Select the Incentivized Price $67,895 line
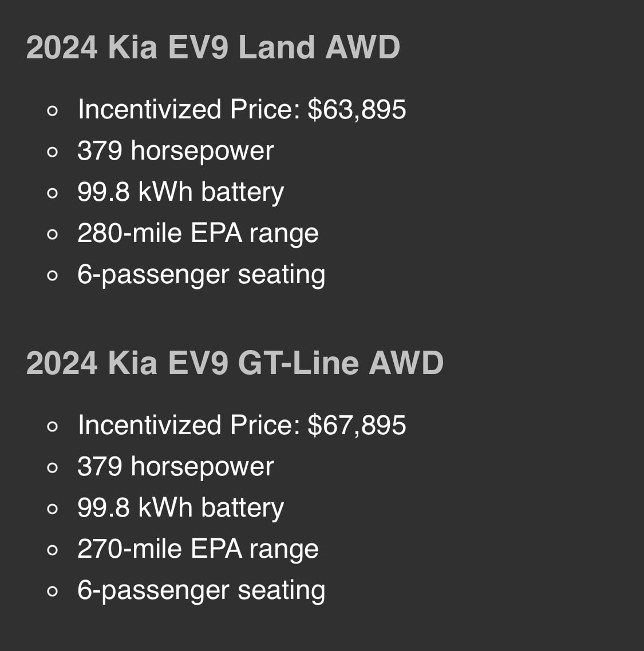The image size is (644, 651). [242, 426]
